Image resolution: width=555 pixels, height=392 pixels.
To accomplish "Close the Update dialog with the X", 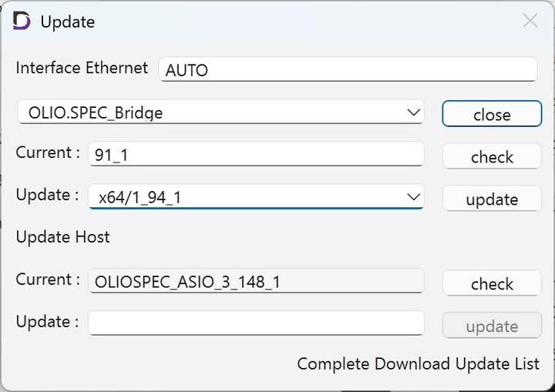I will pos(530,21).
